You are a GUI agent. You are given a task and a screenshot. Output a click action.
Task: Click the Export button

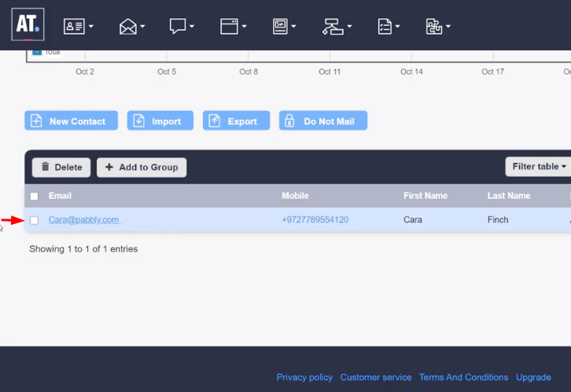[236, 121]
